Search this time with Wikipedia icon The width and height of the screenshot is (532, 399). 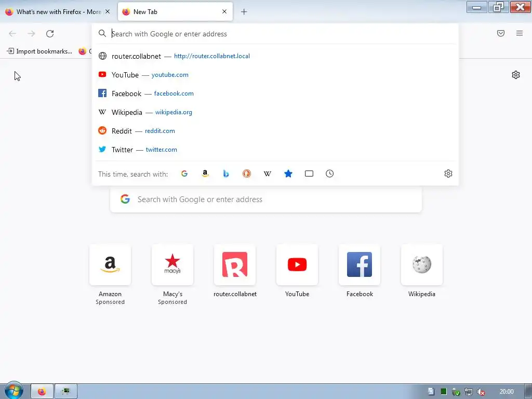coord(268,174)
